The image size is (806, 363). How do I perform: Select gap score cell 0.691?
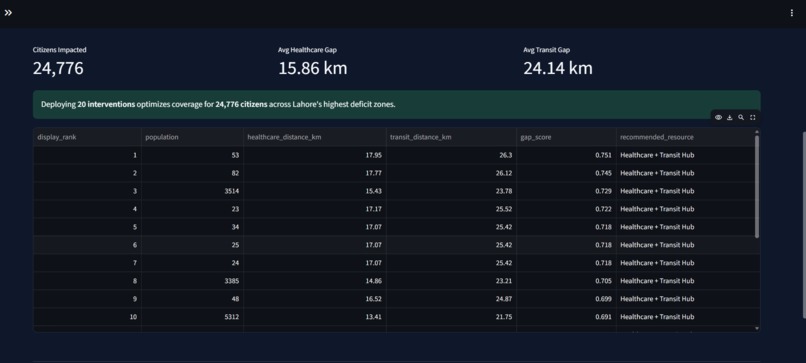[566, 317]
